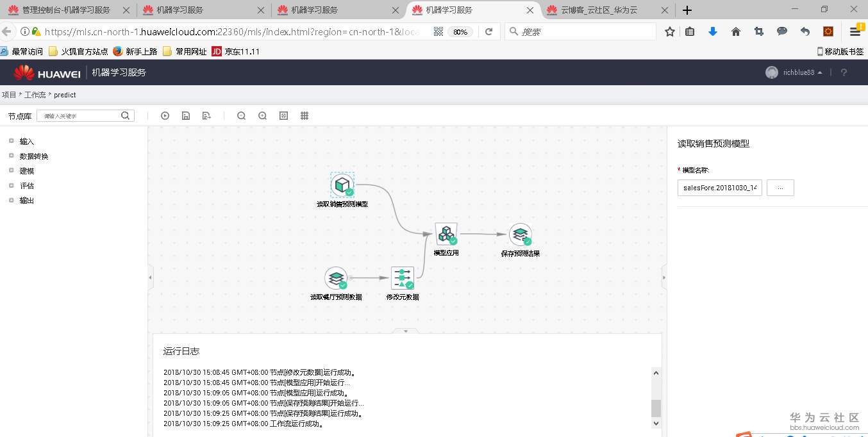
Task: Click 机器学习服务 title in header
Action: [119, 72]
